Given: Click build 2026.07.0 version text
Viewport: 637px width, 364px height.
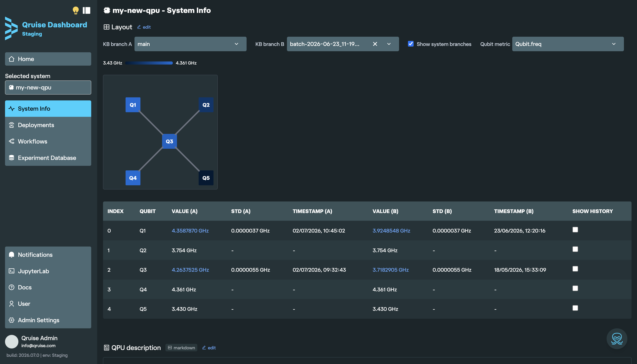Looking at the screenshot, I should [x=23, y=355].
